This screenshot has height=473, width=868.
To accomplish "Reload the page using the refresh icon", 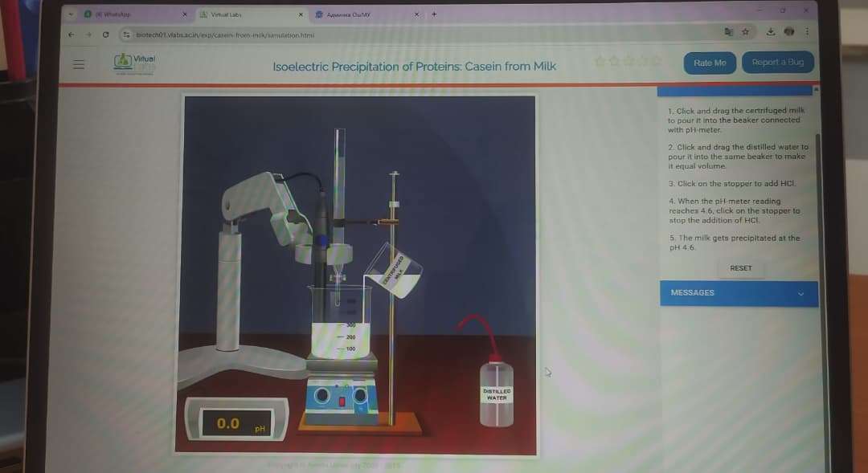I will [105, 35].
